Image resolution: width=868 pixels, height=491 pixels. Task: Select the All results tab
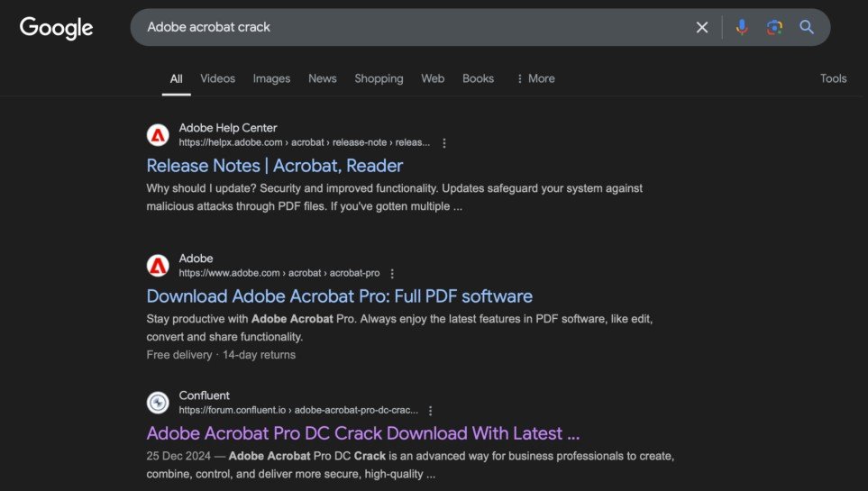click(176, 78)
